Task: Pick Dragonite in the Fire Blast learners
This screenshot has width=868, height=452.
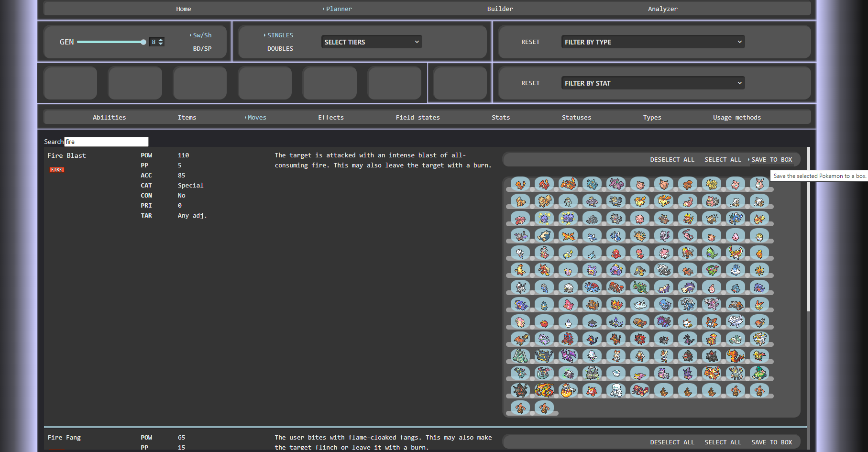Action: tap(640, 235)
